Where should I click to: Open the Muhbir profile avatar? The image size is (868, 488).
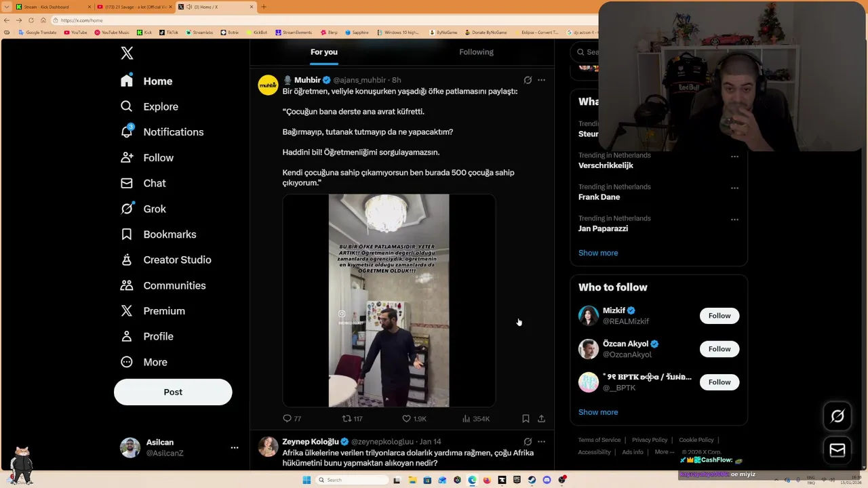[269, 85]
